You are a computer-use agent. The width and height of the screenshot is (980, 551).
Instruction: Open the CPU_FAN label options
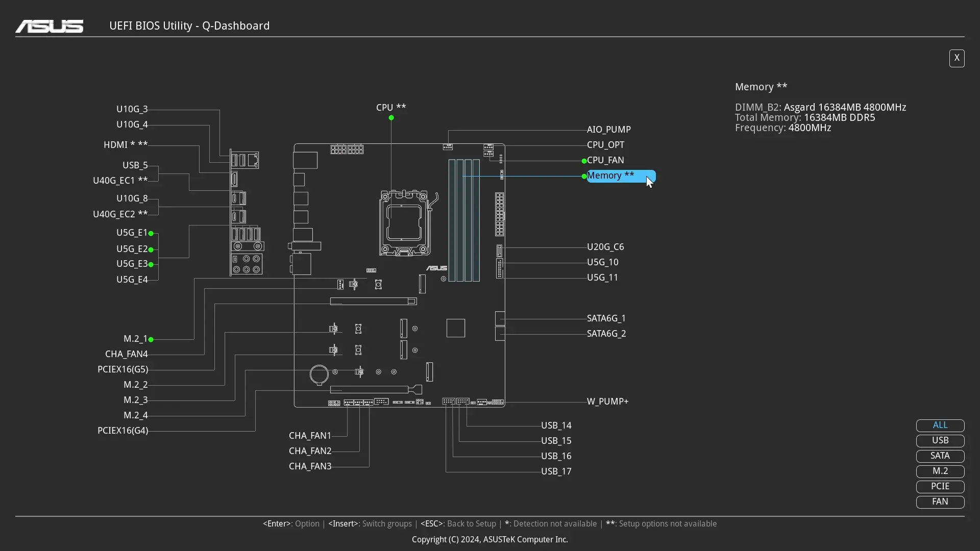point(605,160)
